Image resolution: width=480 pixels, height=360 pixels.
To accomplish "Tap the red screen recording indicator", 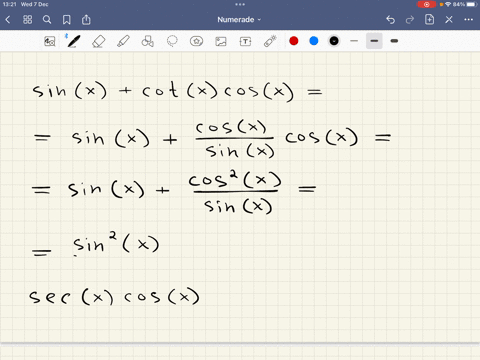I will 426,4.
